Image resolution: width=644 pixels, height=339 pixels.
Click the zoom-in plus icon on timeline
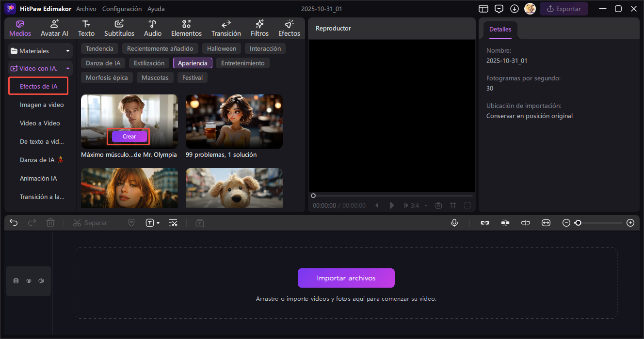(630, 223)
